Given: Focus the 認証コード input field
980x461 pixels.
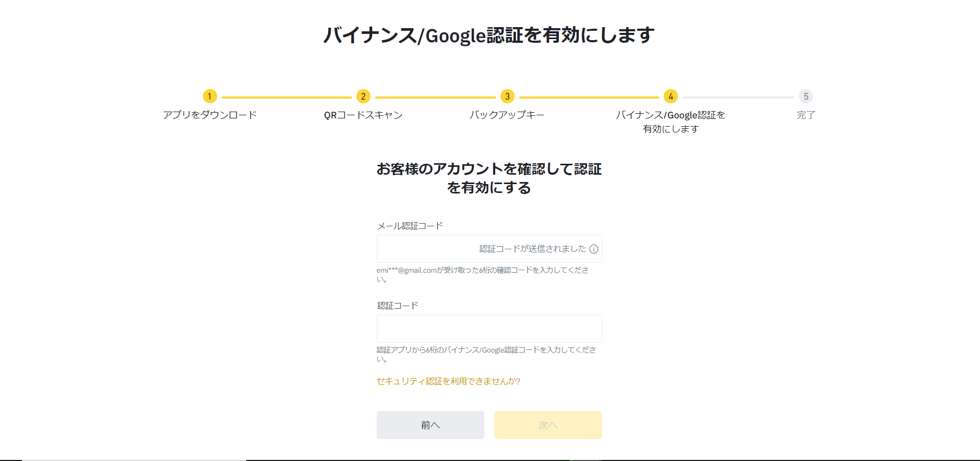Looking at the screenshot, I should point(489,329).
